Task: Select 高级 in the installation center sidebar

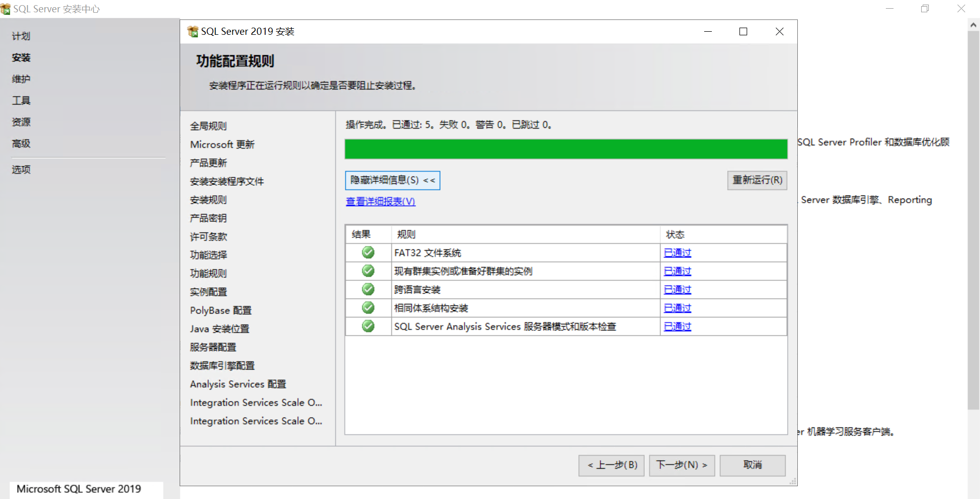Action: 21,144
